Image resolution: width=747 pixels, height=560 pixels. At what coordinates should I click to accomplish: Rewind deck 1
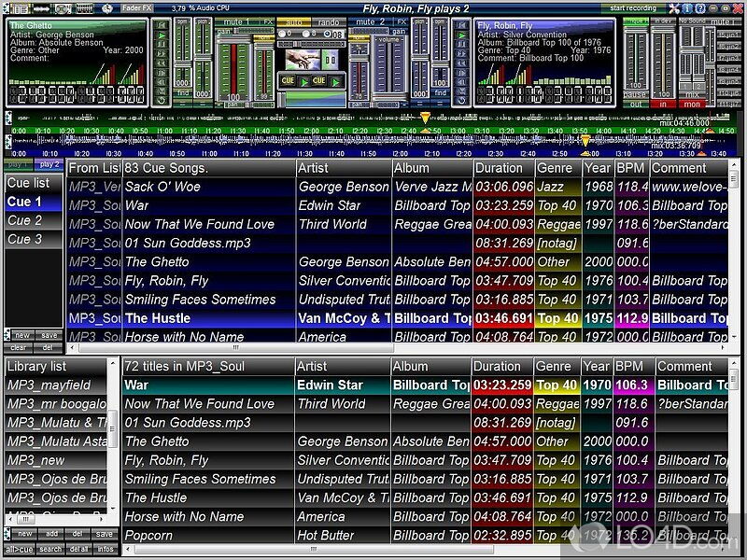click(x=162, y=63)
